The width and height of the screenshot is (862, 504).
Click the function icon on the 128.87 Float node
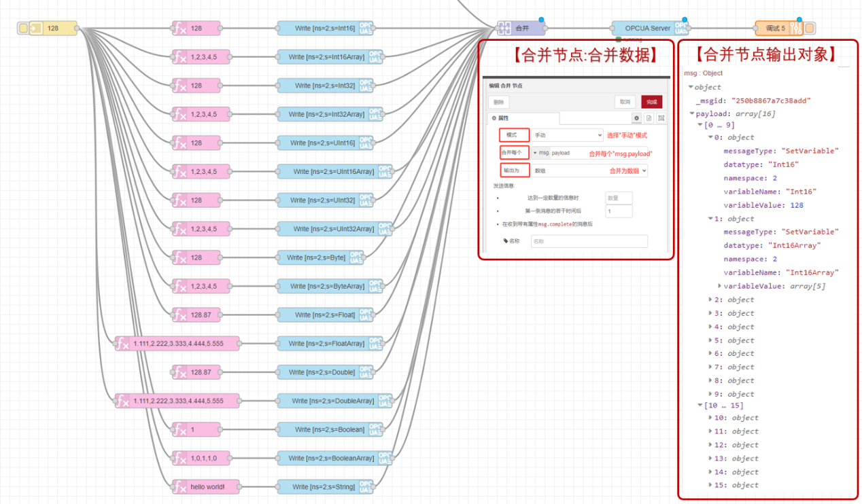pos(179,315)
